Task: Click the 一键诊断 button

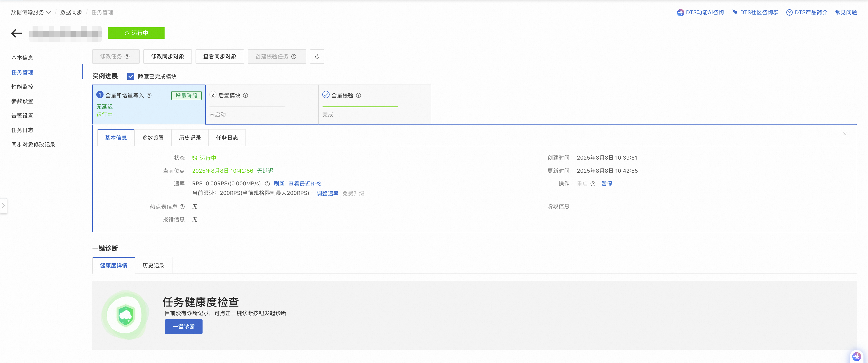Action: tap(184, 327)
